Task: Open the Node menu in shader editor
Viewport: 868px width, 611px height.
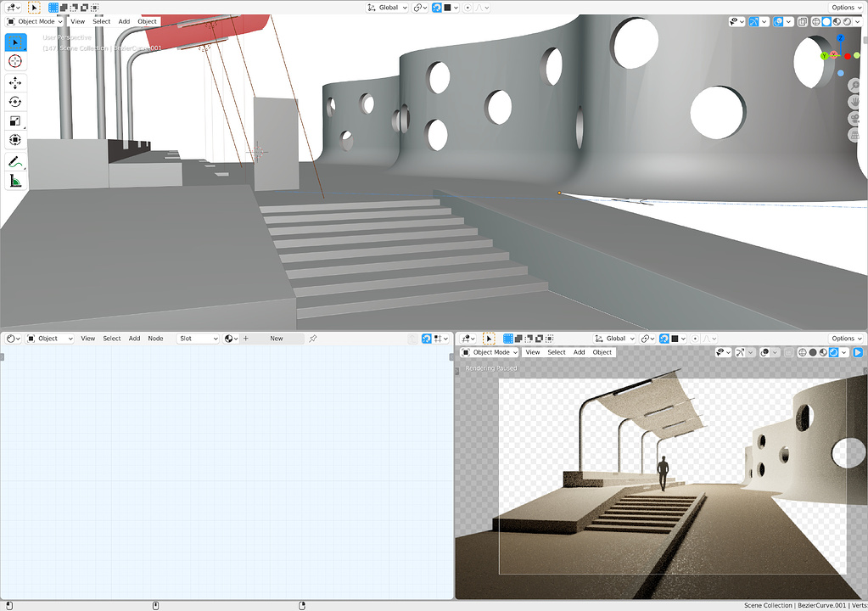Action: click(155, 339)
